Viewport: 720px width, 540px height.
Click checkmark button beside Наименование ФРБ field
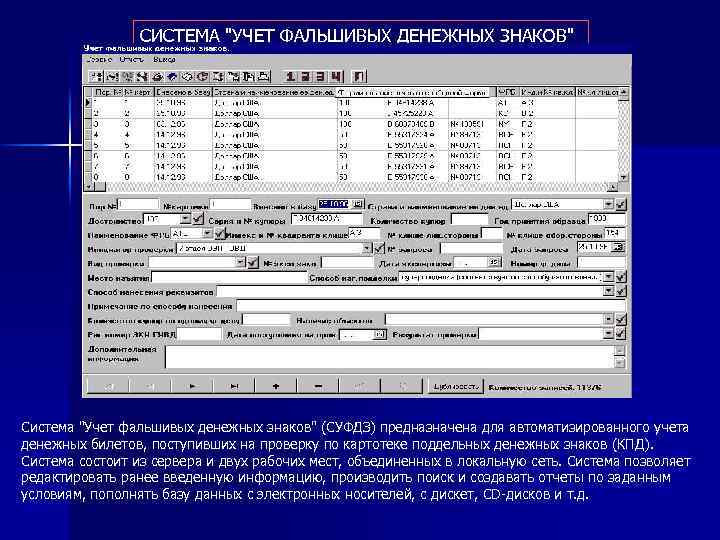pos(219,234)
